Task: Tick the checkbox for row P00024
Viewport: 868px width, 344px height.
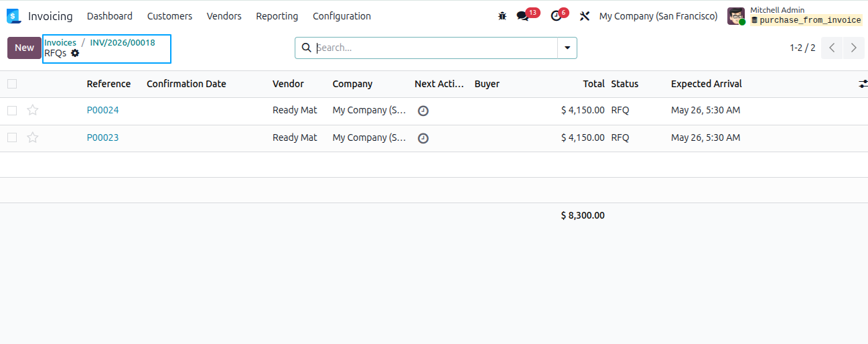Action: click(x=12, y=110)
